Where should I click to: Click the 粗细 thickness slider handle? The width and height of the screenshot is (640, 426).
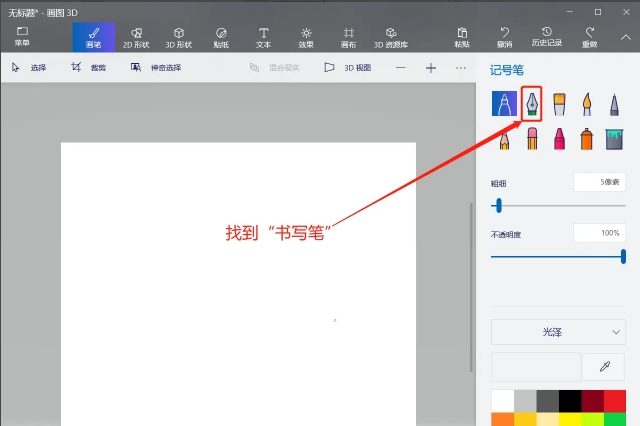click(x=498, y=205)
